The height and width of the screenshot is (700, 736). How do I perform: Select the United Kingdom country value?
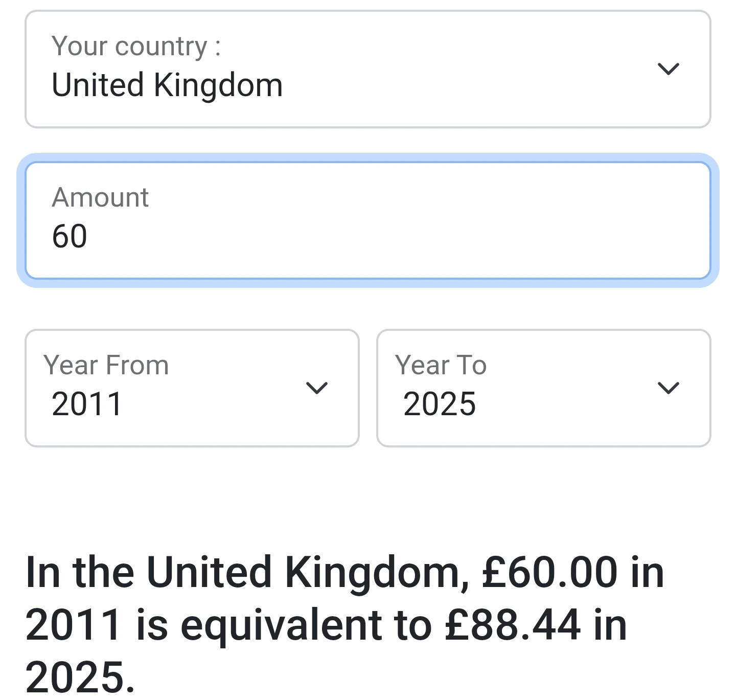167,85
